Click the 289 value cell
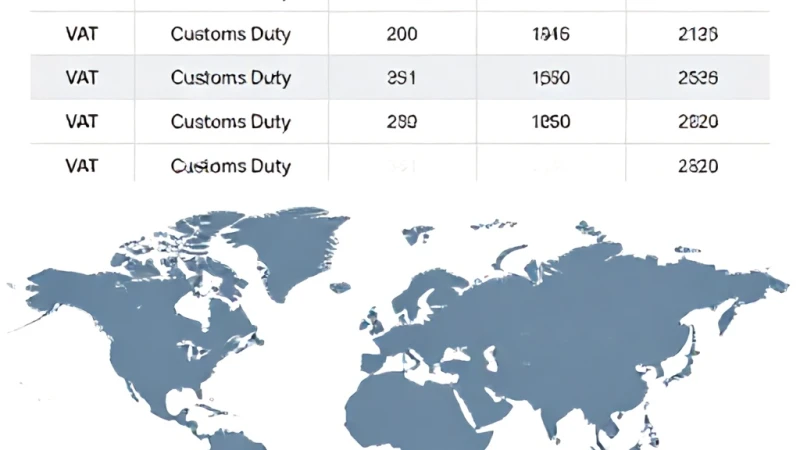 tap(402, 121)
